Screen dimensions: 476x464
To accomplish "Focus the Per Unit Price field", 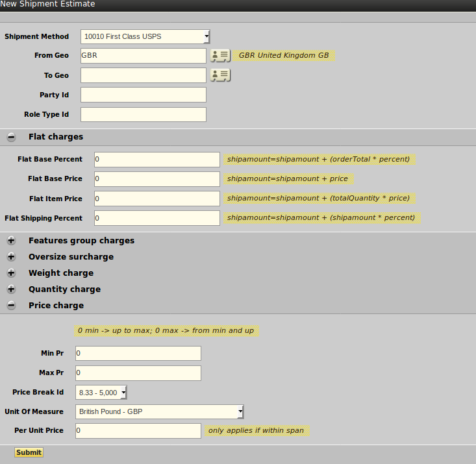I will [138, 431].
